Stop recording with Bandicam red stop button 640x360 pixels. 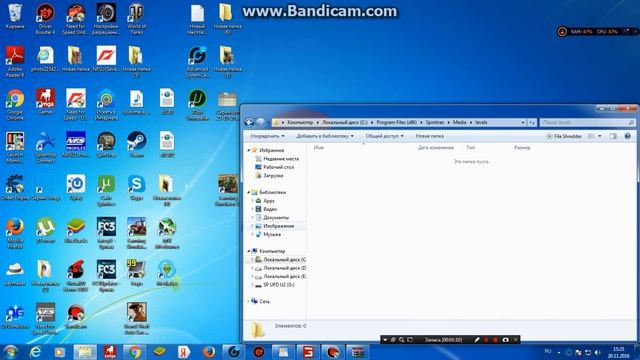point(495,340)
